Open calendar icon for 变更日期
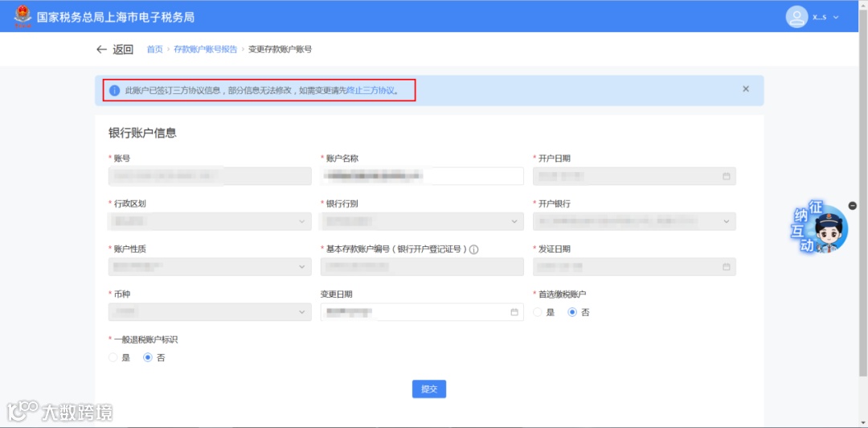This screenshot has height=428, width=868. click(514, 312)
